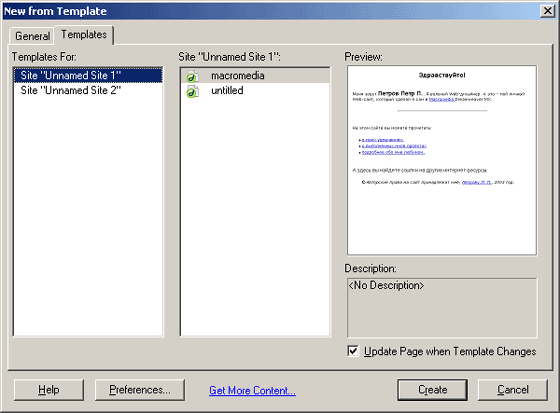Click the template preview thumbnail

442,160
